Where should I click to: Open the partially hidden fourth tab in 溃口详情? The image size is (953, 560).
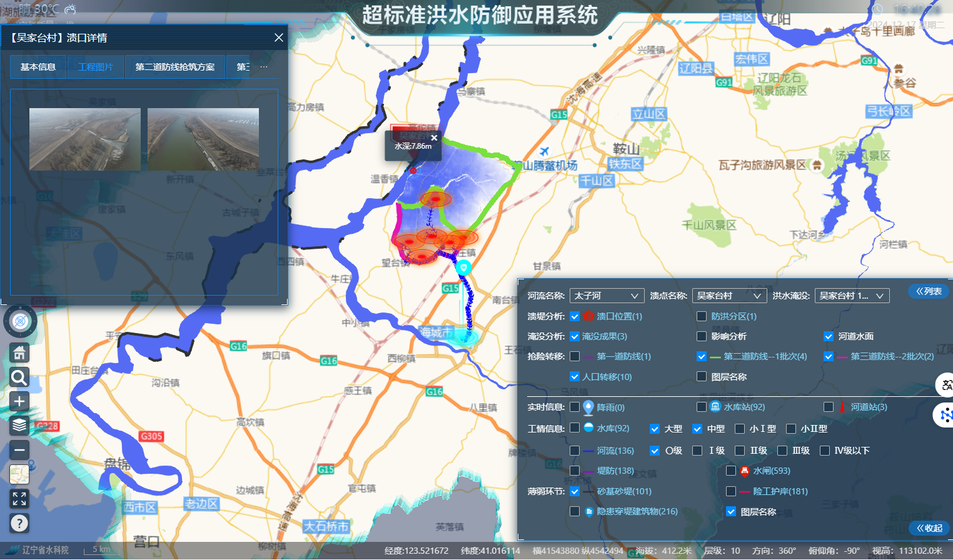coord(238,67)
